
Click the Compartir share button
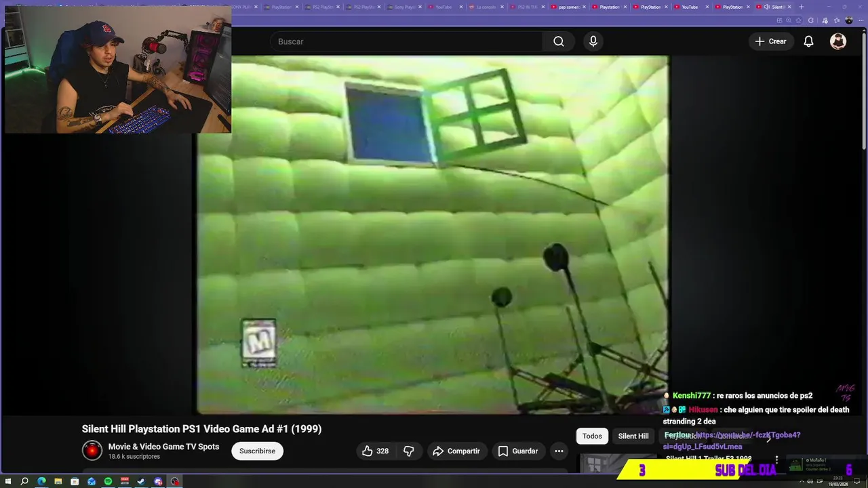click(456, 451)
